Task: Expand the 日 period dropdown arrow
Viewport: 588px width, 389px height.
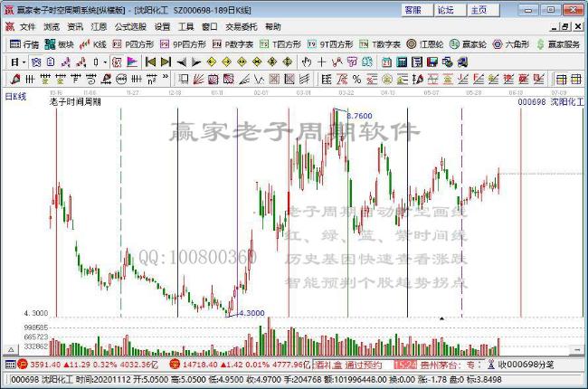Action: (x=24, y=62)
